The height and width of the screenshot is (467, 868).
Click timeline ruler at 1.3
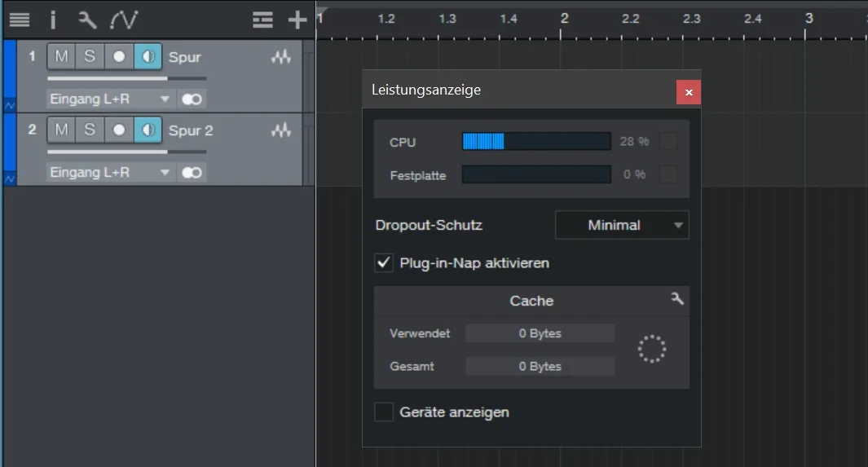(447, 20)
